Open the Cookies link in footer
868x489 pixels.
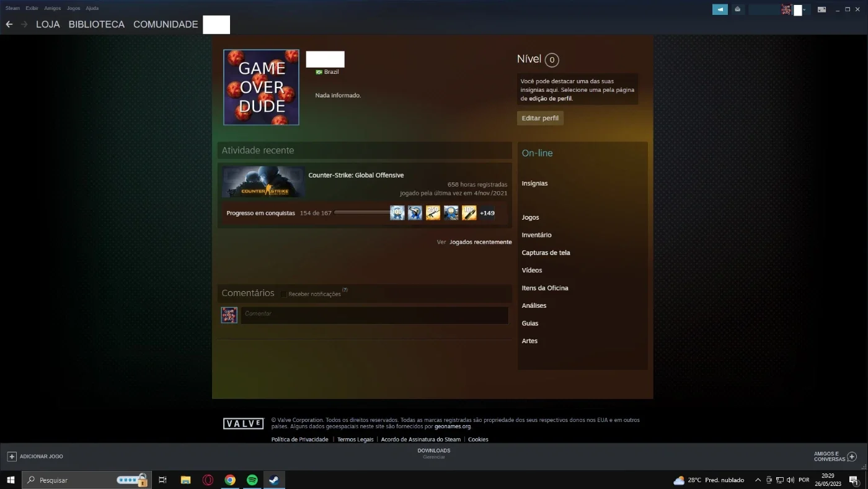click(478, 440)
